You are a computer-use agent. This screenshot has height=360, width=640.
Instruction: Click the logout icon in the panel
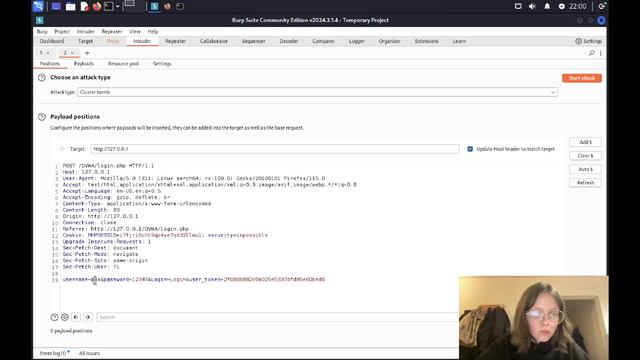[602, 6]
